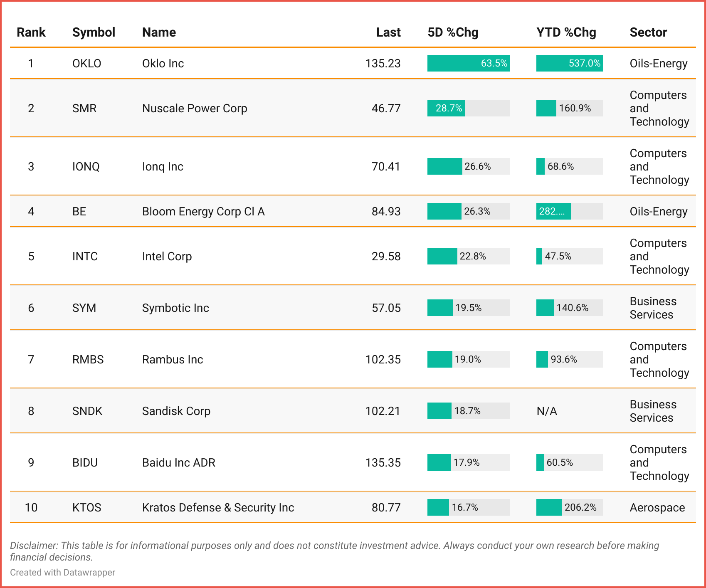The height and width of the screenshot is (588, 706).
Task: Select the 160.9% year-to-date value
Action: click(575, 108)
